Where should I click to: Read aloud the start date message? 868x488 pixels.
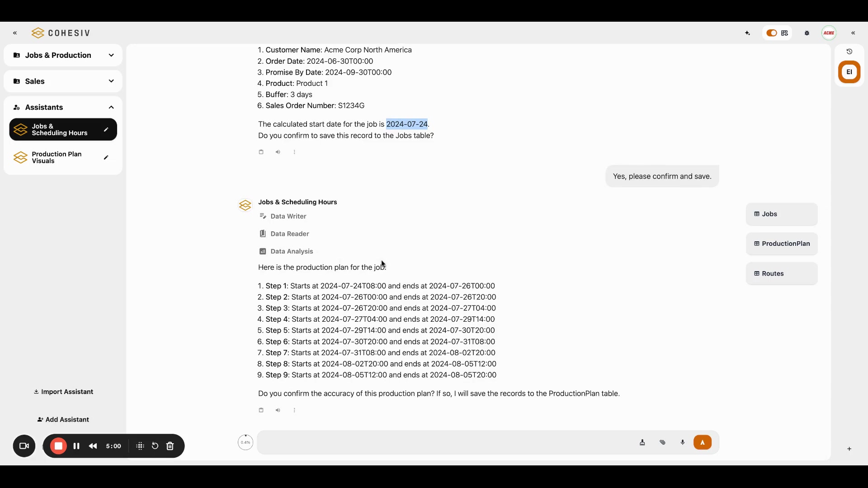[278, 152]
